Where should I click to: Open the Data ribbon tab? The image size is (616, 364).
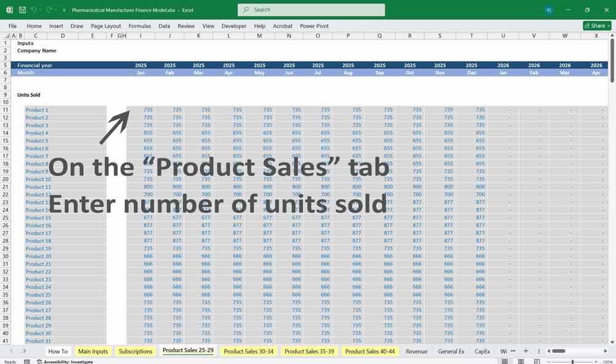[x=164, y=26]
